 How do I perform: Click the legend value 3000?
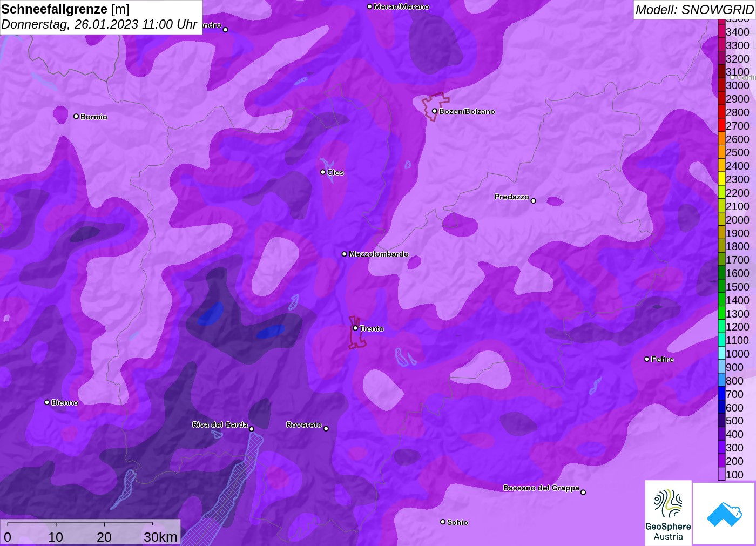(x=737, y=85)
